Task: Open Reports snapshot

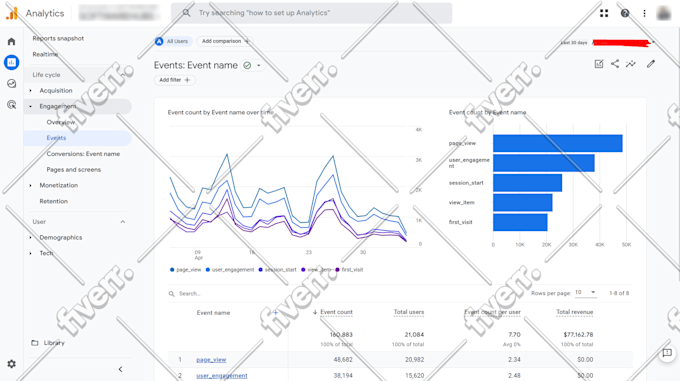Action: click(58, 39)
